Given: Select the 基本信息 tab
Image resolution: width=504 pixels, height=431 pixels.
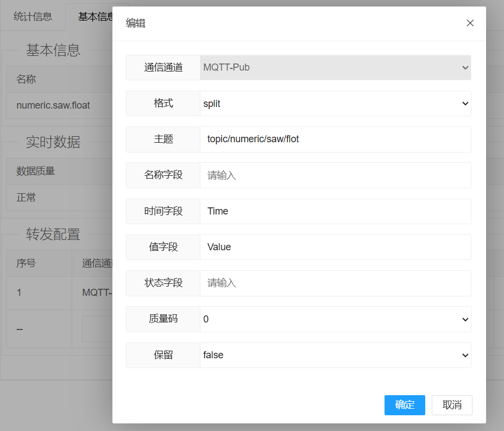Looking at the screenshot, I should coord(93,17).
